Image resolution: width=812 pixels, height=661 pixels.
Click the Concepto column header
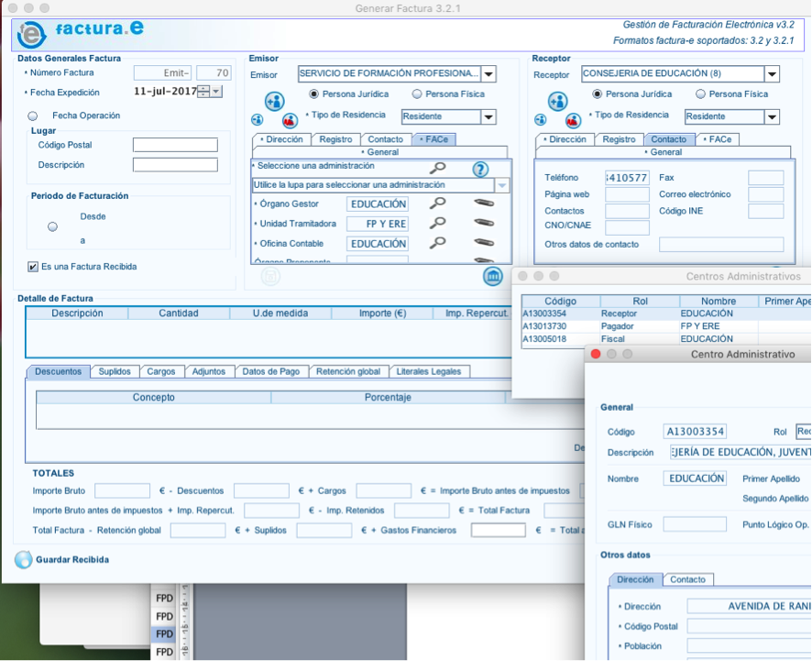click(x=154, y=397)
